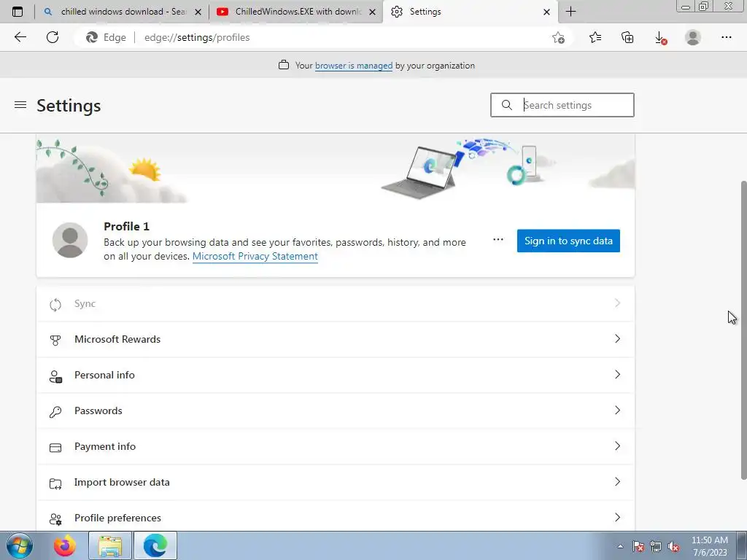Open the Collections icon in toolbar
Screen dimensions: 747x560
click(627, 37)
